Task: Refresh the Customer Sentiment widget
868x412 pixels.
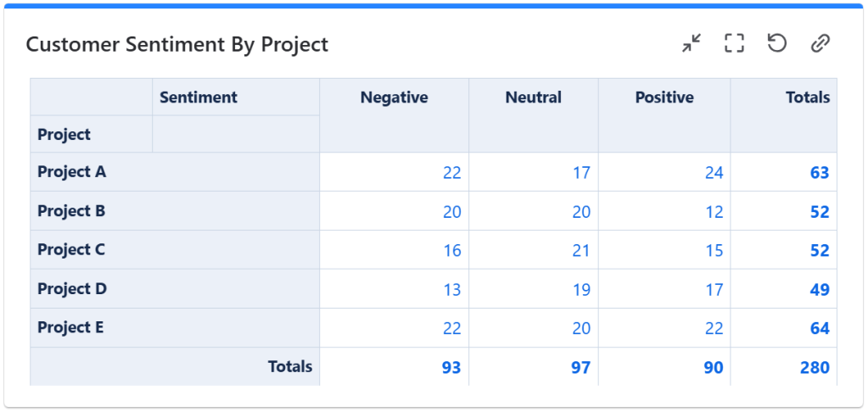Action: point(776,43)
